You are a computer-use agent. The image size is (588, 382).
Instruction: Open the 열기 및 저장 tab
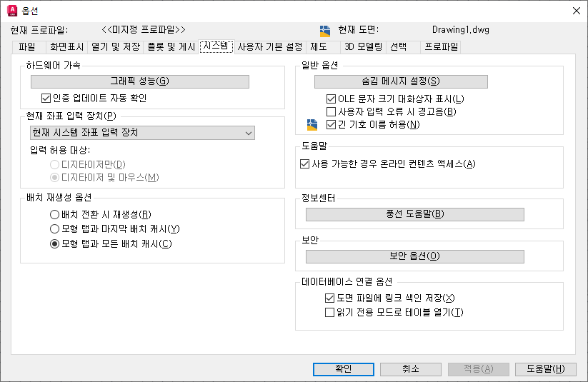[x=116, y=47]
